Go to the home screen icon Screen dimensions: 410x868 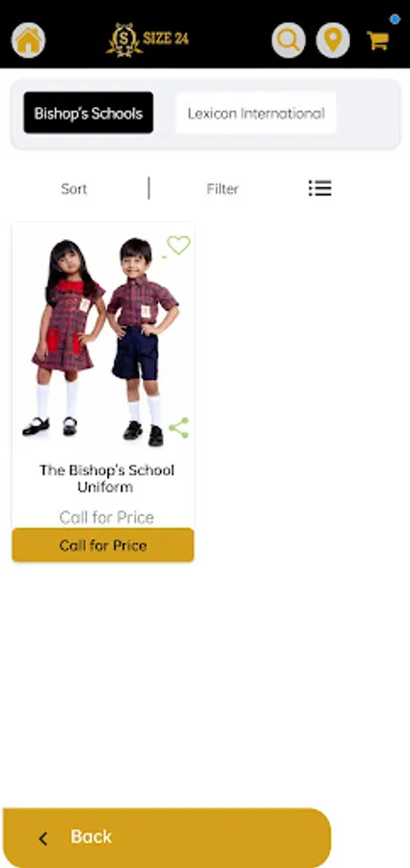click(28, 41)
